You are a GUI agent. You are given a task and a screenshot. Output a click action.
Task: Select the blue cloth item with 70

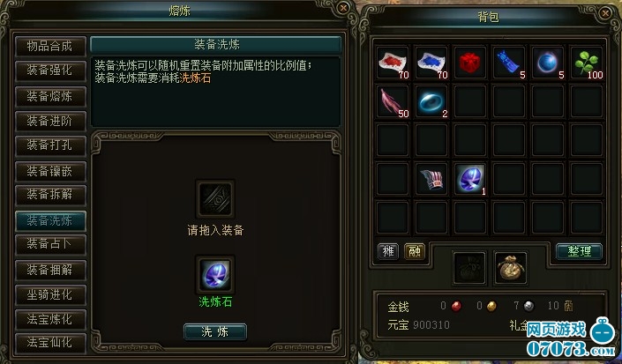tap(431, 63)
